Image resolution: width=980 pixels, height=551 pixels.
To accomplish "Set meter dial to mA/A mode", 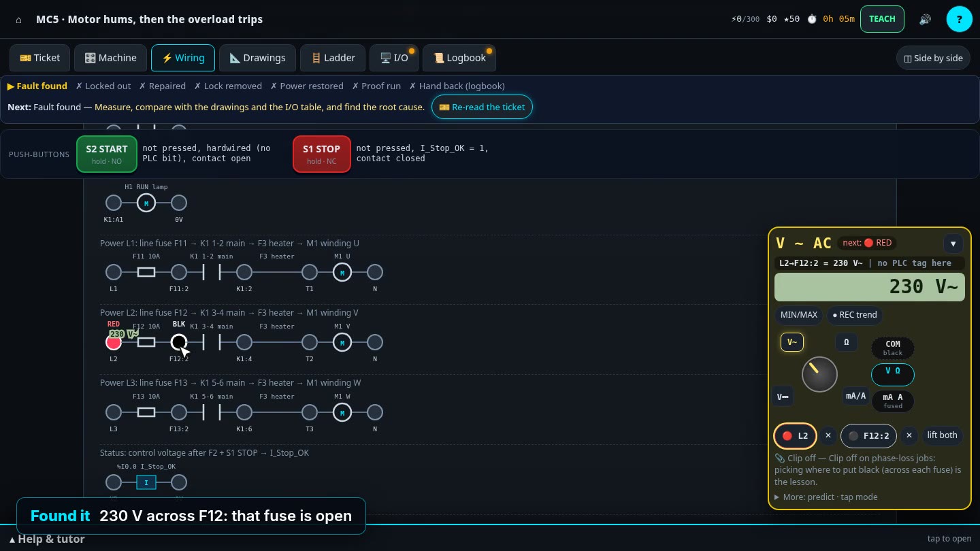I will click(x=855, y=396).
